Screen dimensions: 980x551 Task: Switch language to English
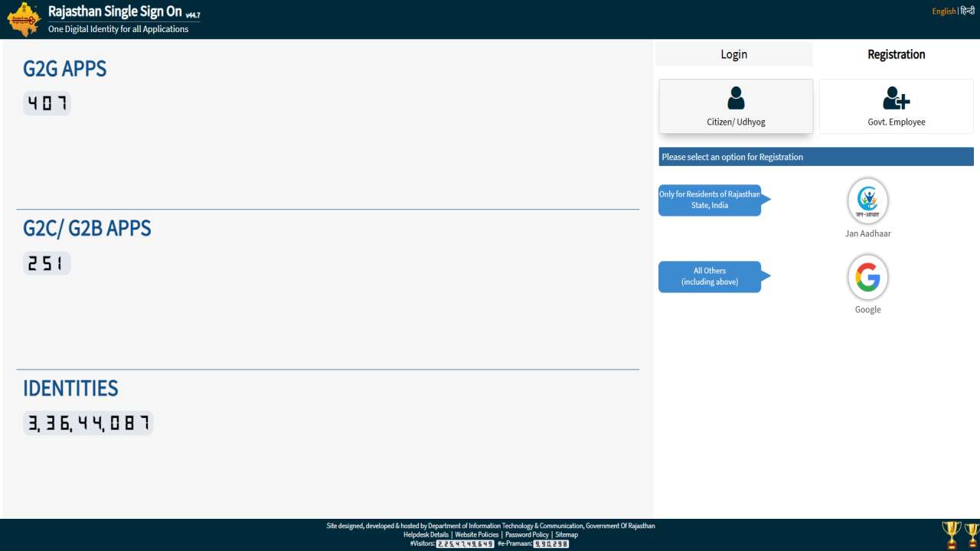(x=943, y=11)
